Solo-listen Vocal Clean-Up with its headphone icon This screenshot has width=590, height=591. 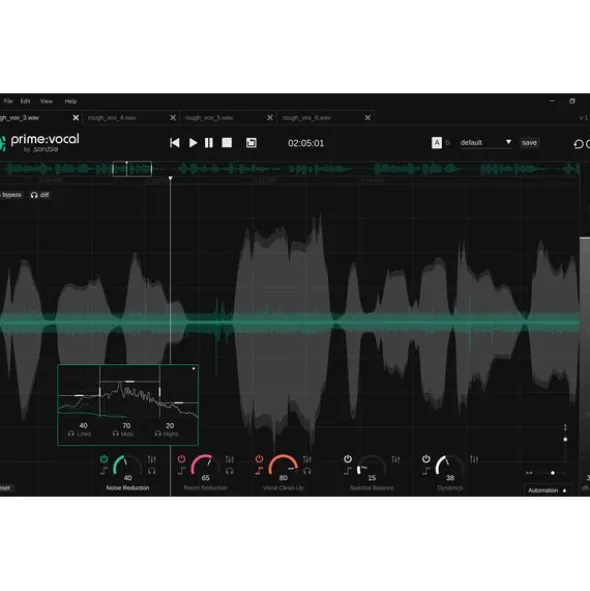pyautogui.click(x=307, y=471)
